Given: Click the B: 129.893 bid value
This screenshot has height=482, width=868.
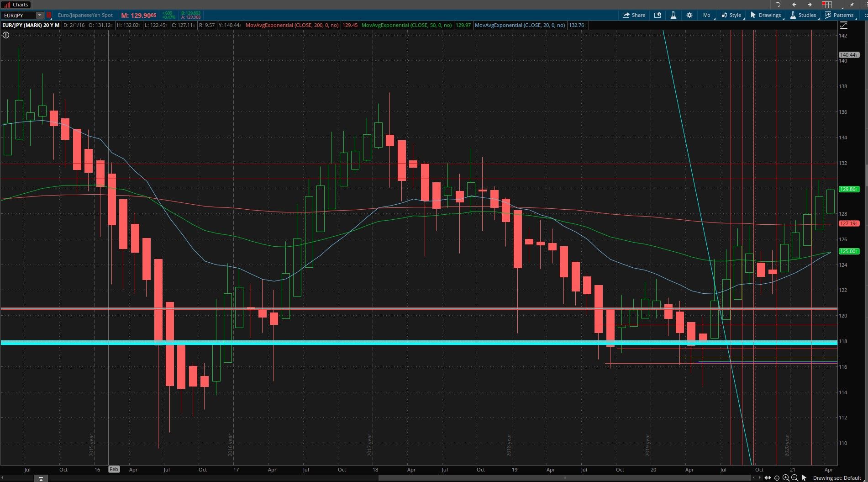Looking at the screenshot, I should 191,13.
